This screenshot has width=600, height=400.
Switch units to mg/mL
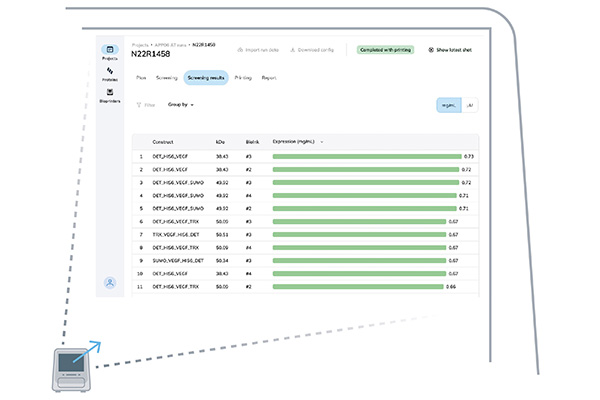click(450, 104)
